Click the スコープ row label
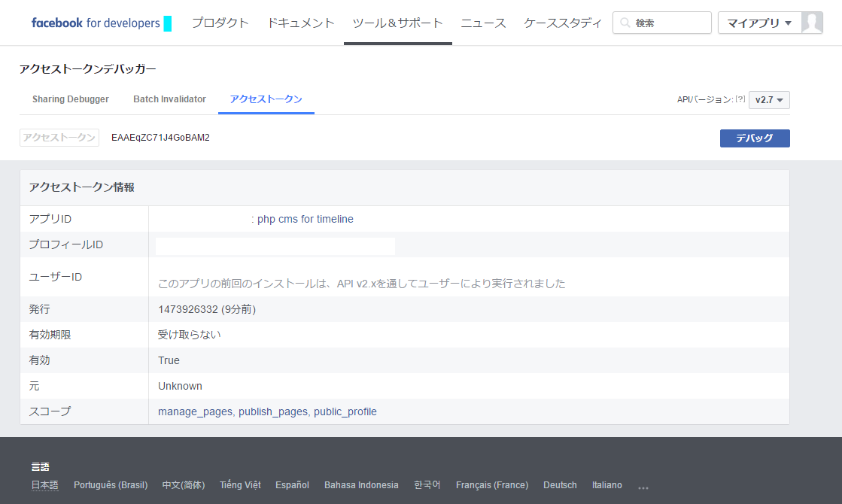The width and height of the screenshot is (842, 504). tap(50, 411)
